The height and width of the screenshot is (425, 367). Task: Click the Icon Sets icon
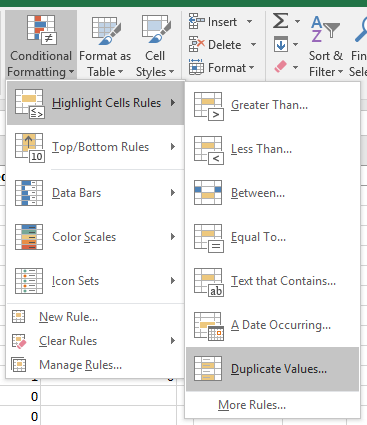29,281
